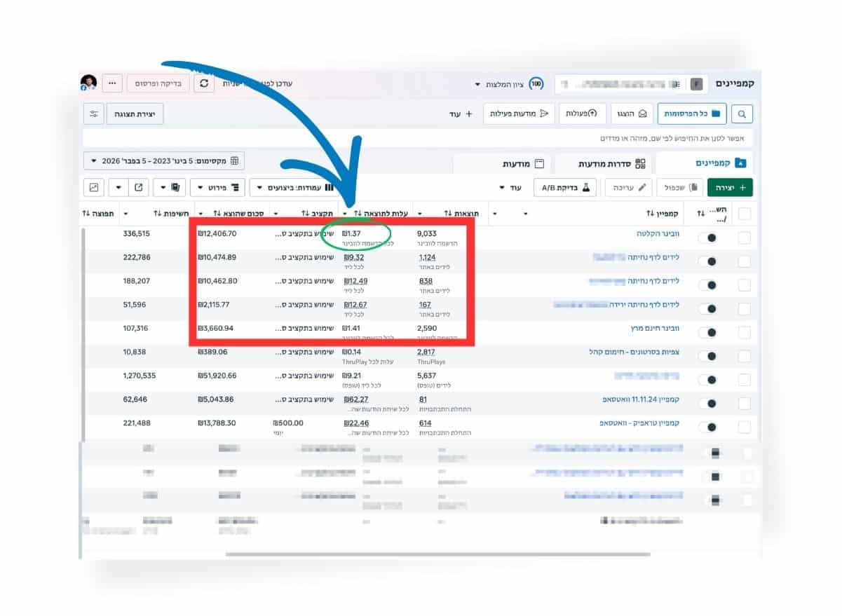Click the export share icon in toolbar

[139, 188]
